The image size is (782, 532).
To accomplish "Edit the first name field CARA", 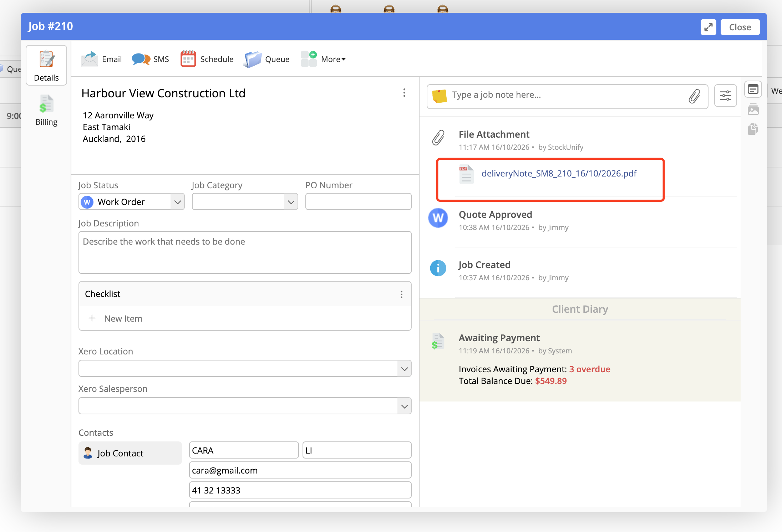I will (x=244, y=450).
